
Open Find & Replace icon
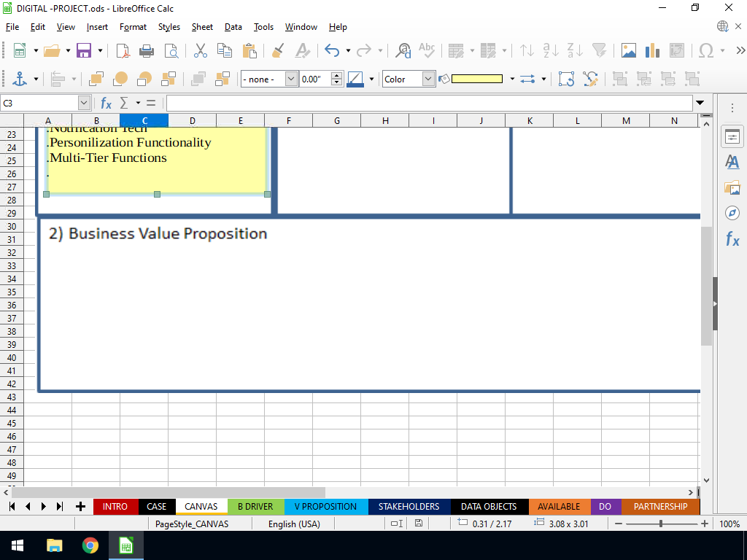[403, 50]
